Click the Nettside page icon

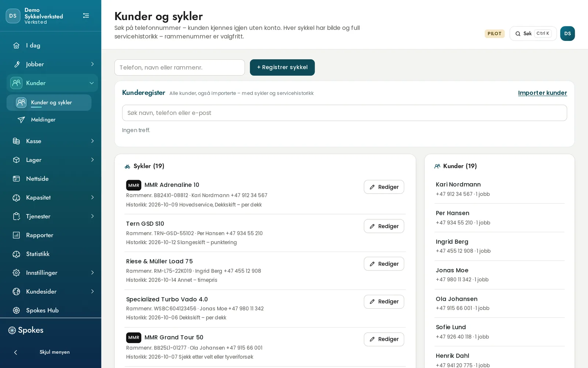pos(16,178)
